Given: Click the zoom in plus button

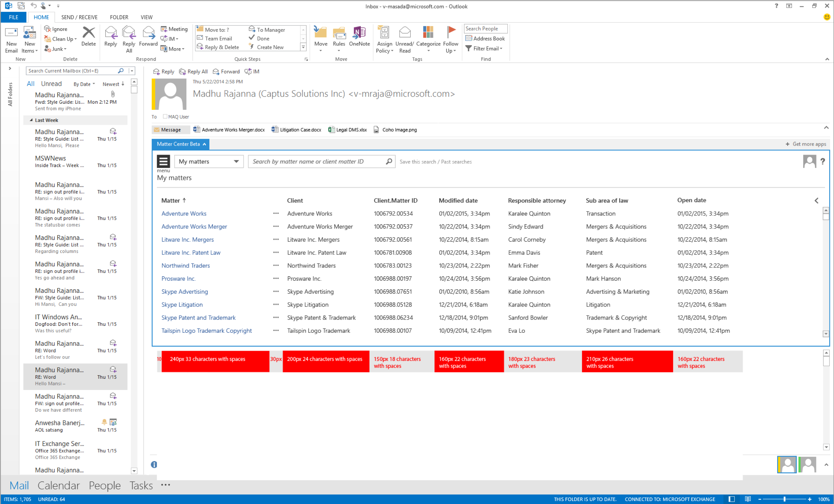Looking at the screenshot, I should pyautogui.click(x=809, y=499).
